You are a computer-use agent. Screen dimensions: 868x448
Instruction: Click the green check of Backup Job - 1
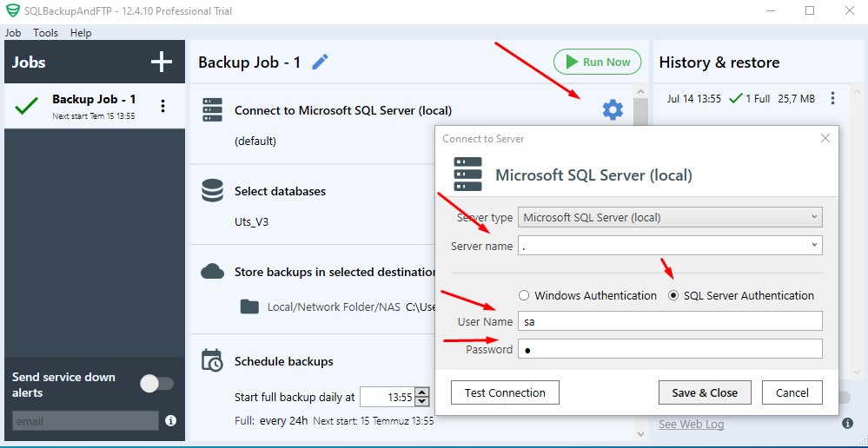click(x=27, y=106)
